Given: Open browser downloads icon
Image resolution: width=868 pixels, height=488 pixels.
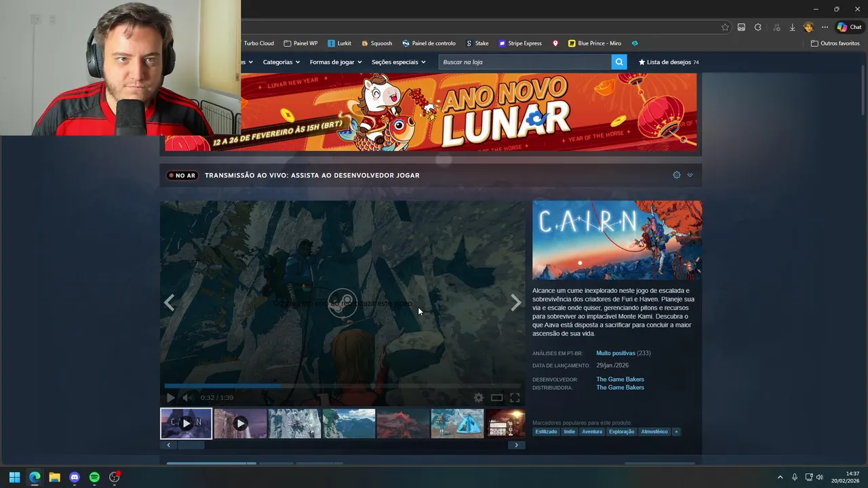Looking at the screenshot, I should pyautogui.click(x=792, y=27).
